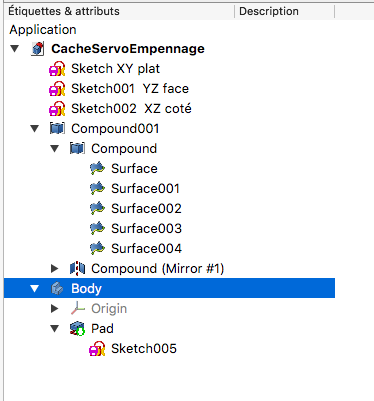The image size is (374, 401).
Task: Click the Compound001 compound icon
Action: 57,129
